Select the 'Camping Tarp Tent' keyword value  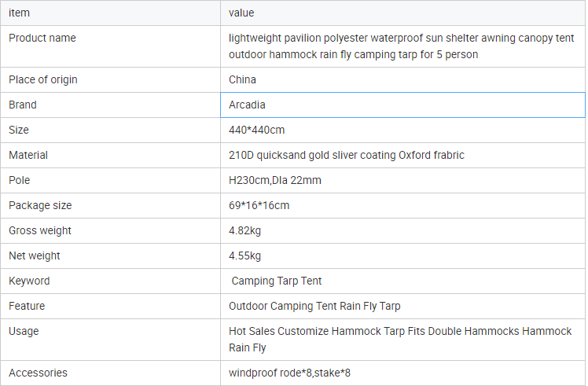[276, 281]
